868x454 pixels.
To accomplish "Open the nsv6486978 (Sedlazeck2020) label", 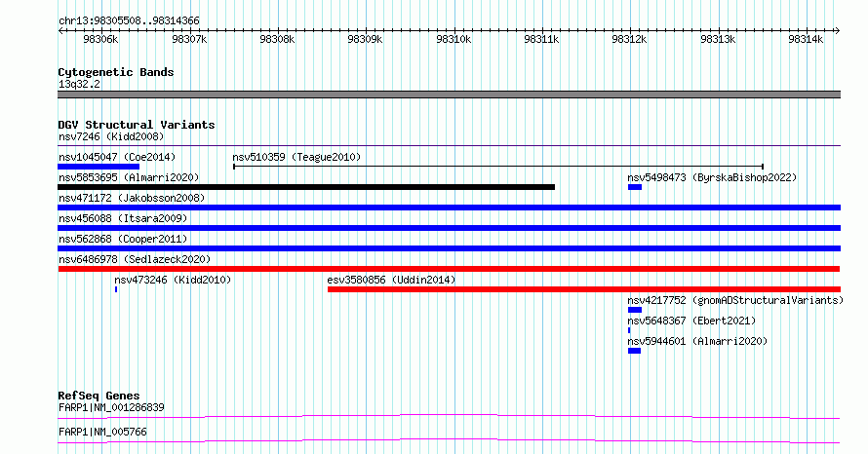I will pyautogui.click(x=135, y=259).
